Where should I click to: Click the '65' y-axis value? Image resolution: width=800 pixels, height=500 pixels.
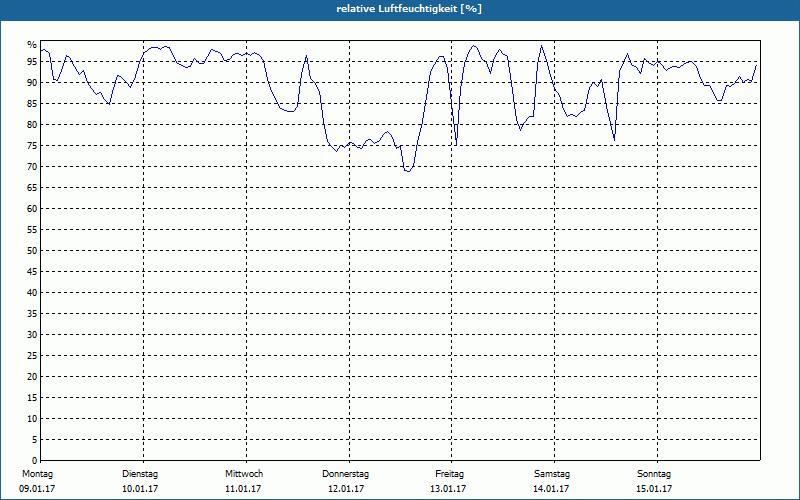pyautogui.click(x=32, y=188)
